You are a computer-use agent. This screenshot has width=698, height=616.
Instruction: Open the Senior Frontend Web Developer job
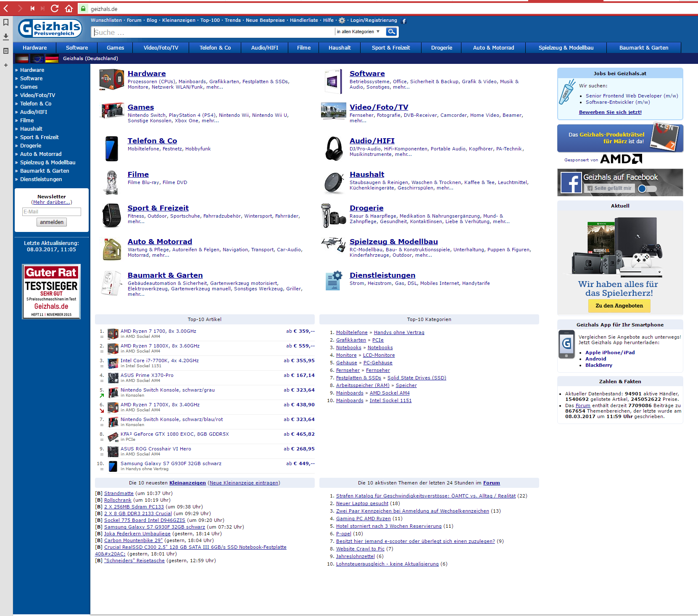[632, 96]
